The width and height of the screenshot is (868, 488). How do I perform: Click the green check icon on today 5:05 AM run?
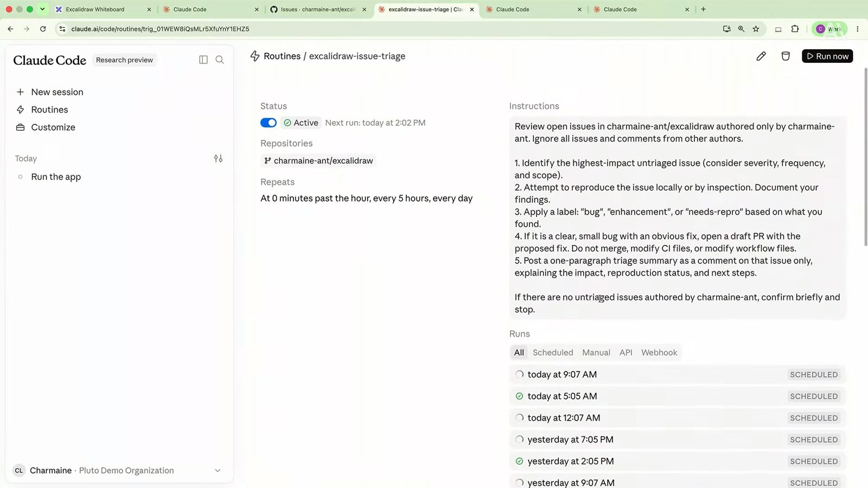519,396
